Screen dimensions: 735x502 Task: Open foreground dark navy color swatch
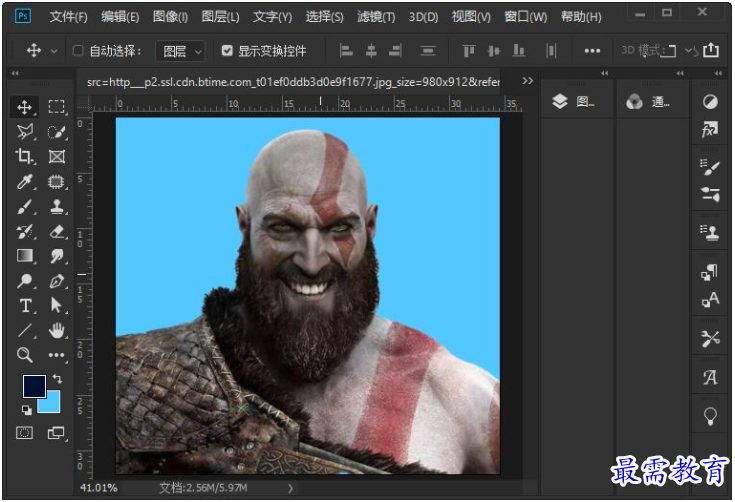(34, 386)
